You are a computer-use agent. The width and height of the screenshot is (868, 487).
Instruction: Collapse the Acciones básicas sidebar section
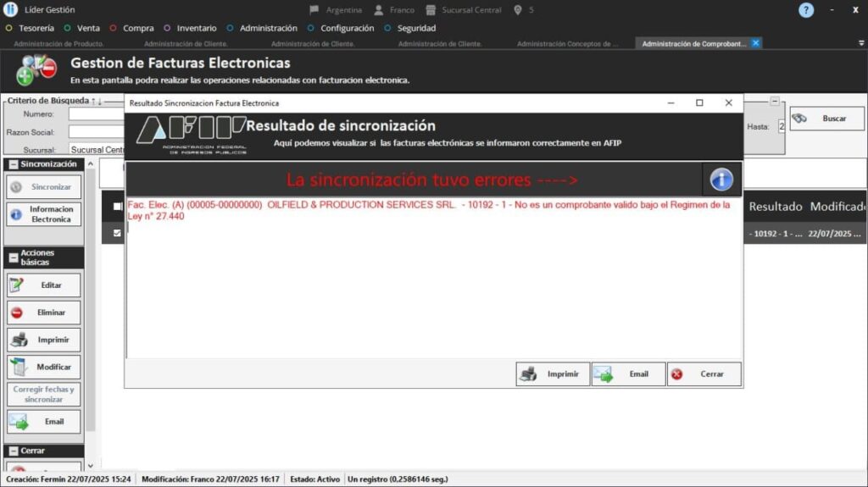click(14, 257)
